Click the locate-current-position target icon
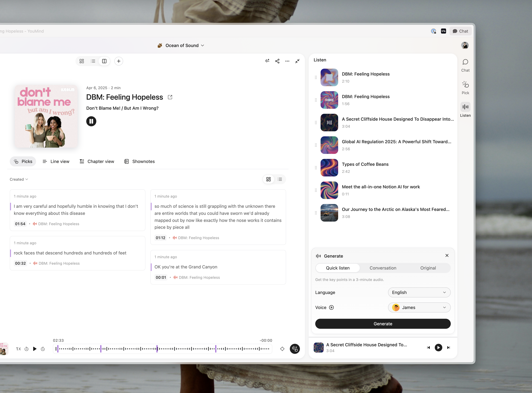The image size is (532, 393). [282, 349]
